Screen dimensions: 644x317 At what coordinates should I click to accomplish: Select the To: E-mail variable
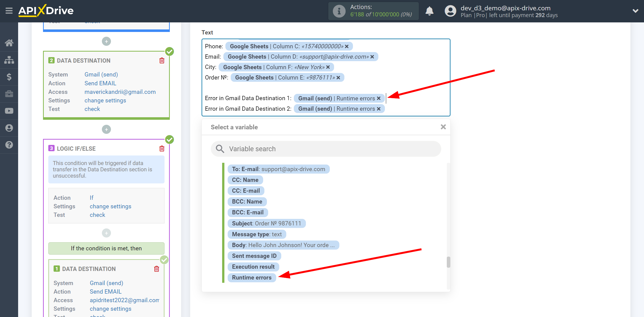coord(278,169)
